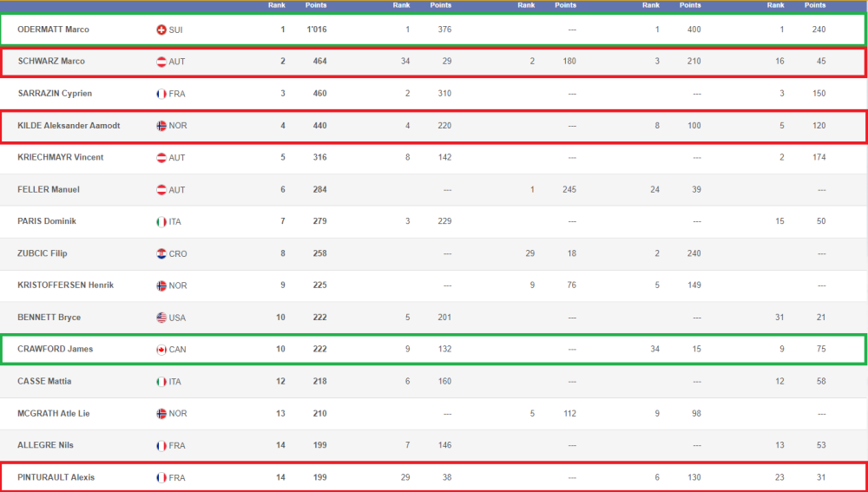Viewport: 868px width, 492px height.
Task: Click the French flag next to SARRAZIN Cyprien
Action: coord(161,94)
